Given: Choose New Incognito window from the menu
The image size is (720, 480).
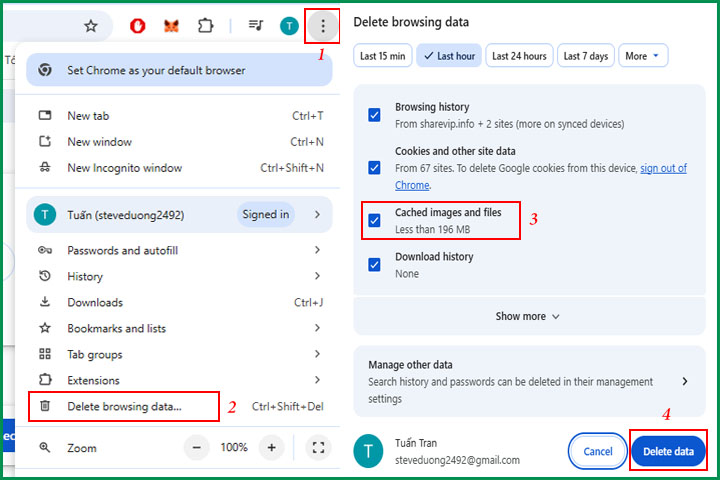Looking at the screenshot, I should 124,168.
